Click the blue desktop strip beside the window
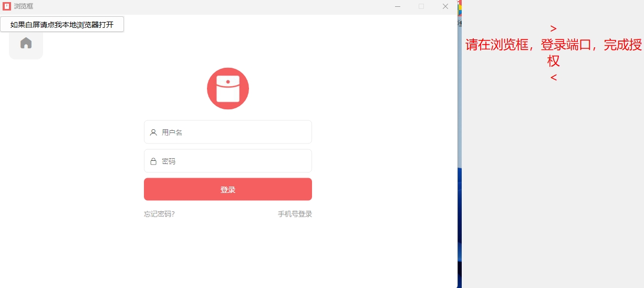This screenshot has height=288, width=644. point(460,221)
